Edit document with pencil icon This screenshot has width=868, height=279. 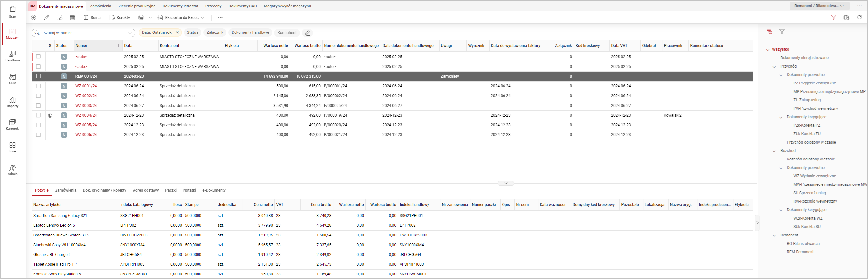pos(46,18)
